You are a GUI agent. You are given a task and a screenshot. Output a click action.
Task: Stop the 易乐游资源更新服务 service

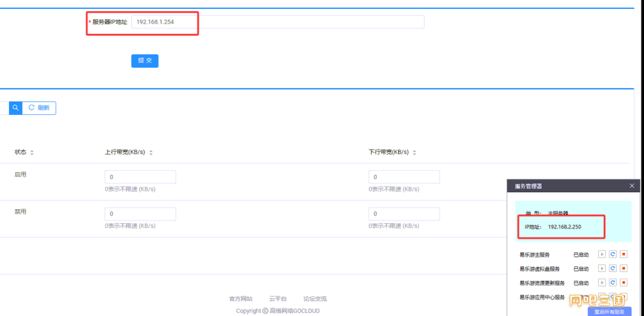point(623,283)
